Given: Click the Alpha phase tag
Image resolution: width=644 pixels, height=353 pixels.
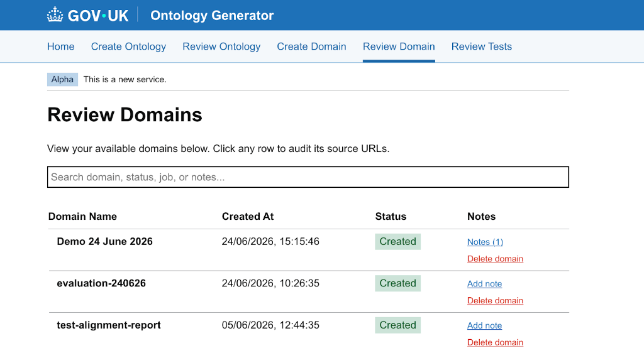Looking at the screenshot, I should [62, 80].
